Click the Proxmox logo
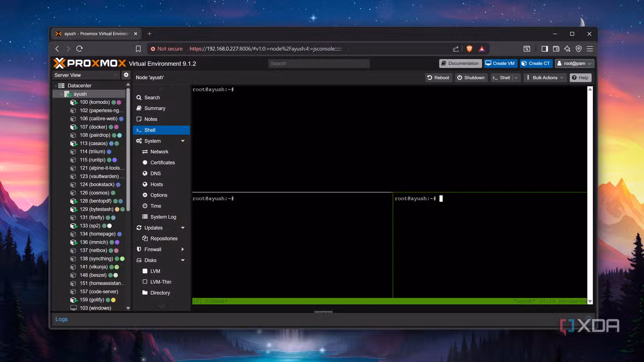 [90, 63]
